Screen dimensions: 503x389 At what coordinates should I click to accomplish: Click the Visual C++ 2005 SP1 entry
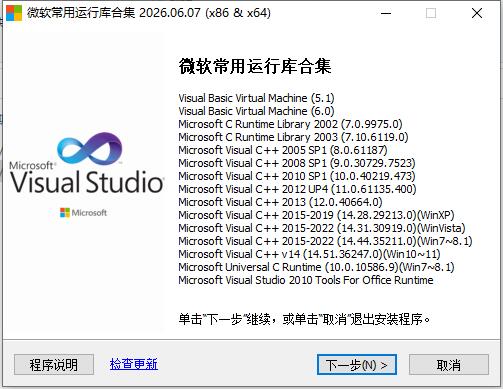coord(283,150)
